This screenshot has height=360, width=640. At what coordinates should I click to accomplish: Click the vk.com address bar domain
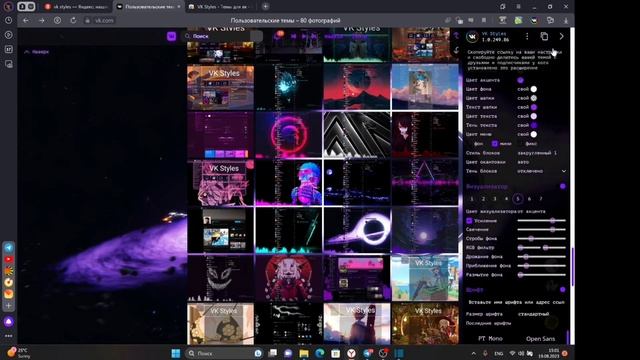(x=104, y=20)
